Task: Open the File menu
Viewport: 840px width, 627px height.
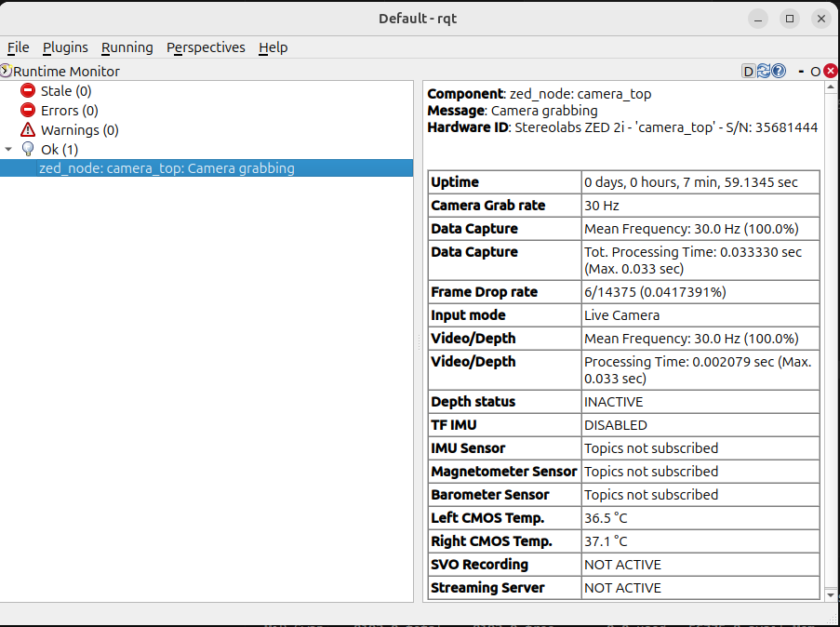Action: point(18,47)
